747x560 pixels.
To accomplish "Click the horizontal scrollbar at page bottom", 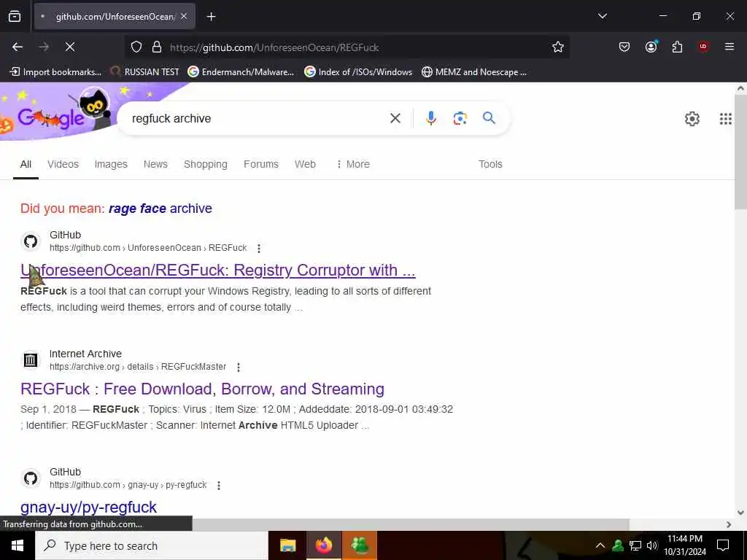I will (410, 524).
